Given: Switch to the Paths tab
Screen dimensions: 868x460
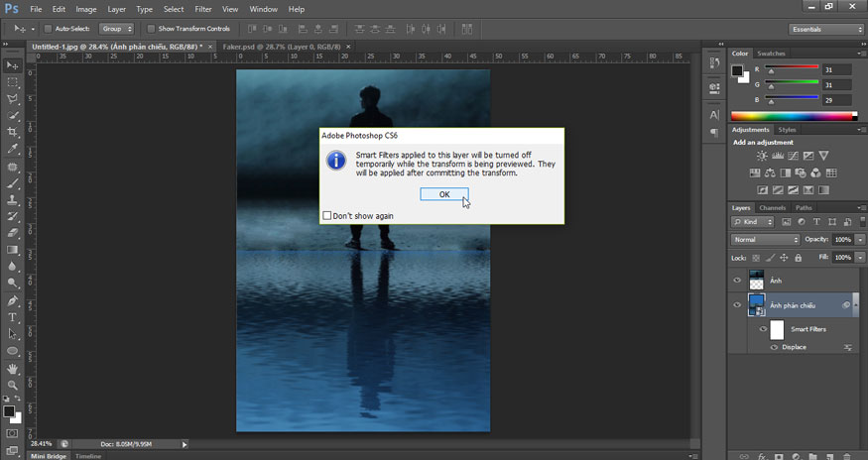Looking at the screenshot, I should [804, 208].
